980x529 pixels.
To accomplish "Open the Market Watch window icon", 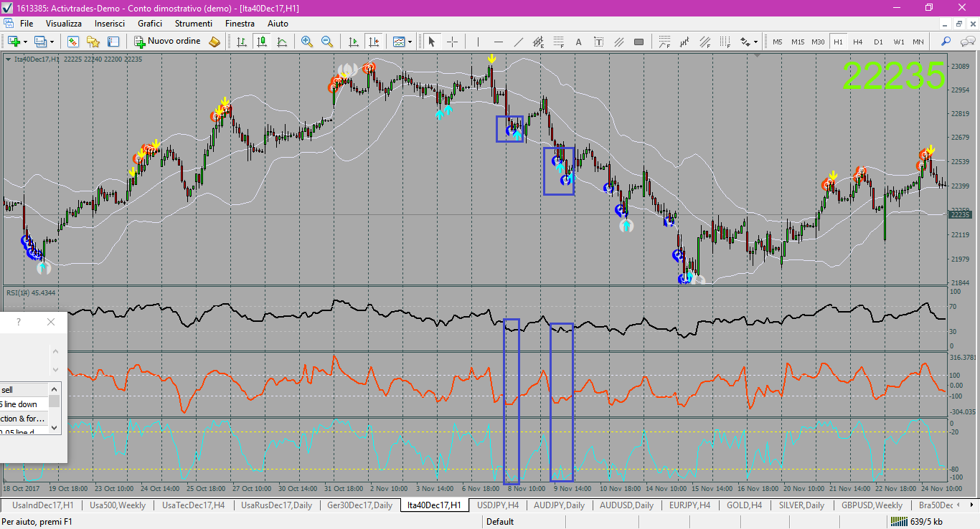I will tap(73, 42).
